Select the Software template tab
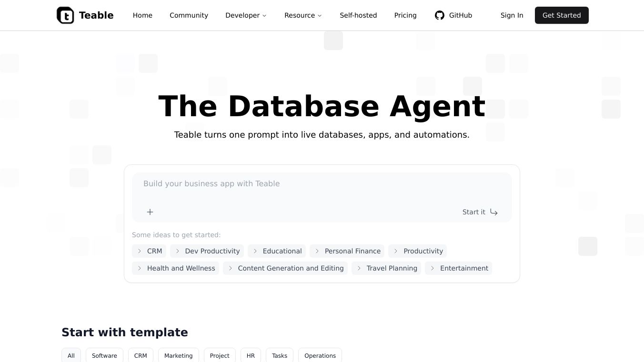The image size is (644, 362). click(x=104, y=356)
